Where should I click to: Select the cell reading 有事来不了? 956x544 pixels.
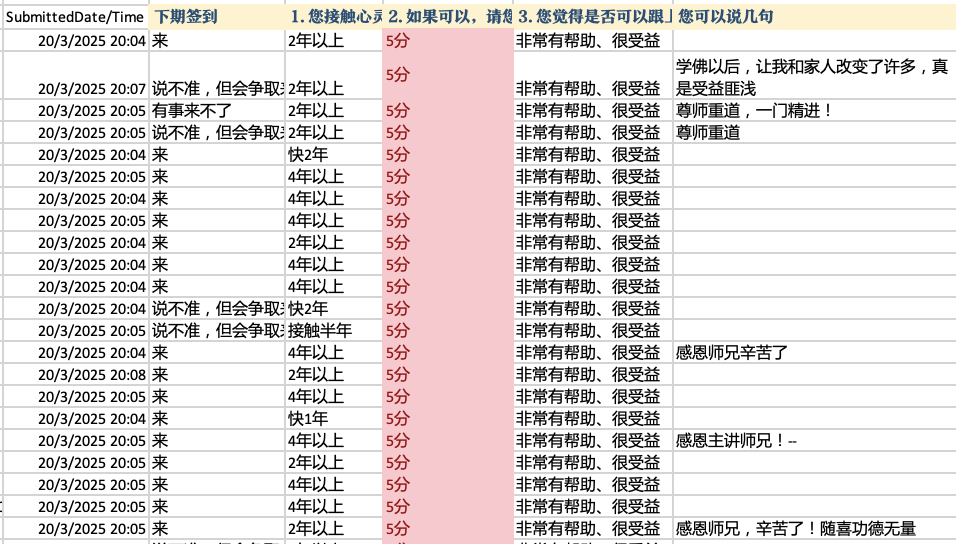tap(216, 111)
